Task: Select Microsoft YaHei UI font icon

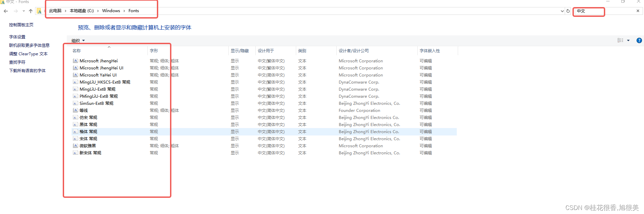Action: coord(76,75)
